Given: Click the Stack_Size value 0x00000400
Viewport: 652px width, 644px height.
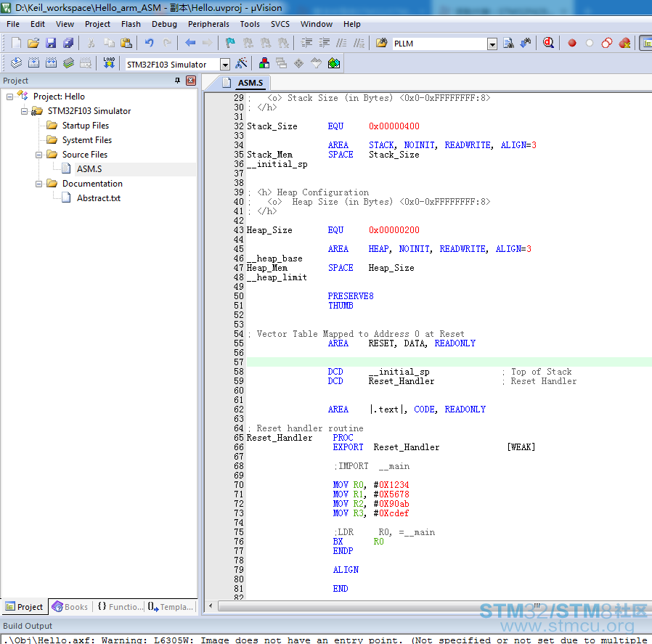Looking at the screenshot, I should tap(394, 126).
